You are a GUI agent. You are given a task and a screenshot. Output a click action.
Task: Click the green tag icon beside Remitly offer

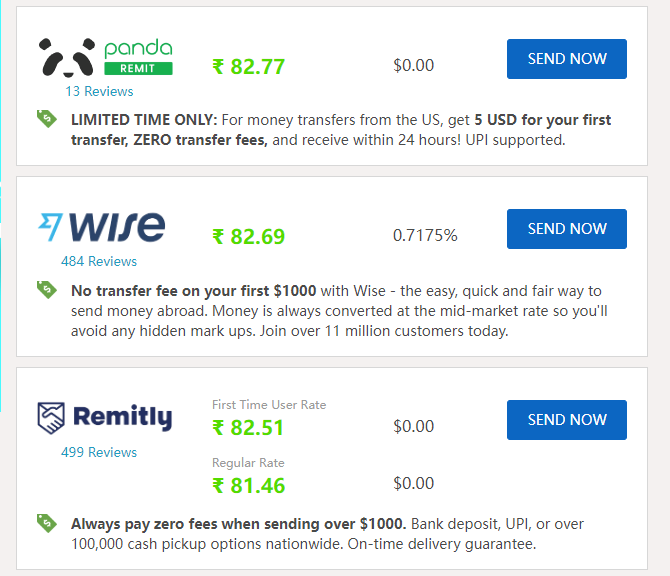click(47, 523)
